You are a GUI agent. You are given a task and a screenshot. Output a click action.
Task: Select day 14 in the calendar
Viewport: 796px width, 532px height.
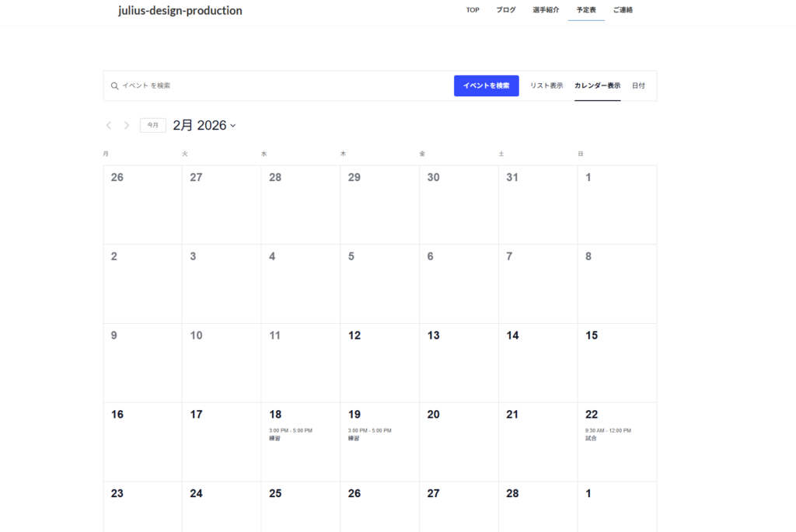pos(512,336)
